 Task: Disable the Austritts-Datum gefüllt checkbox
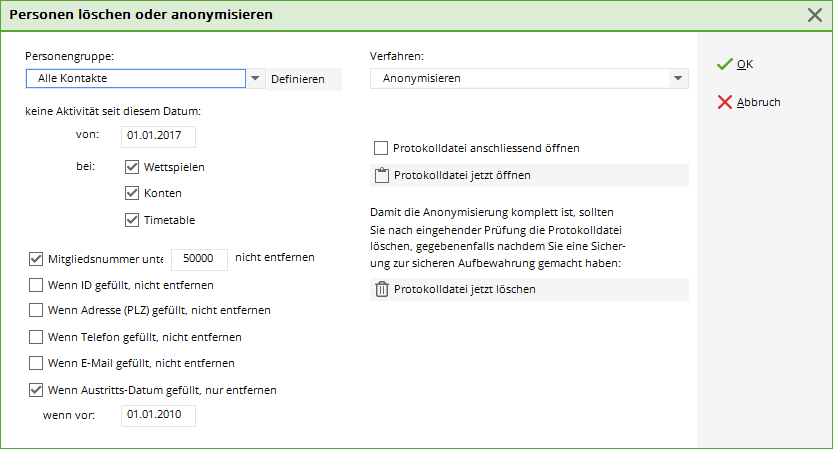(x=37, y=390)
